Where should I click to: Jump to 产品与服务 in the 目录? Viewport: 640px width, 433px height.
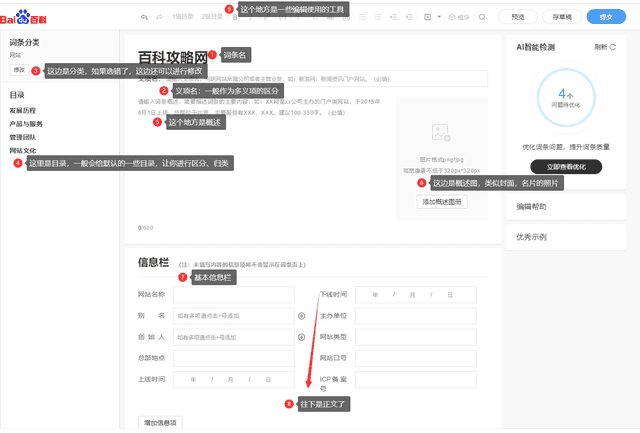pyautogui.click(x=26, y=124)
